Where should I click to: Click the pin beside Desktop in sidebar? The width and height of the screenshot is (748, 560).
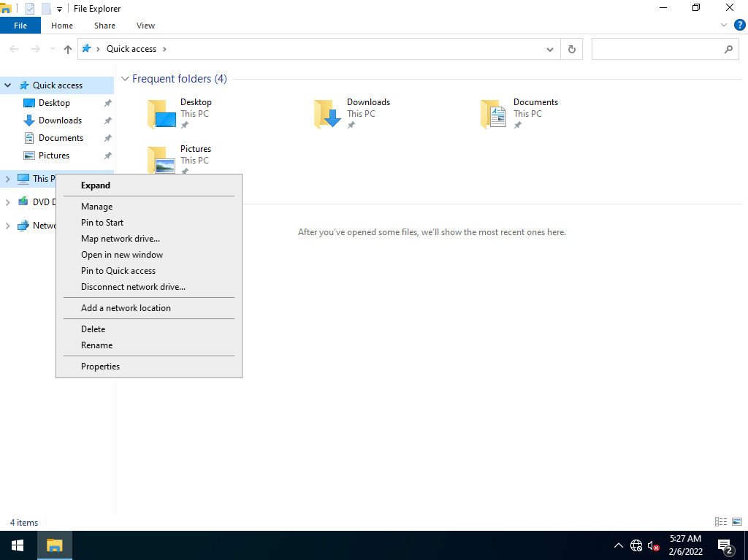point(108,103)
